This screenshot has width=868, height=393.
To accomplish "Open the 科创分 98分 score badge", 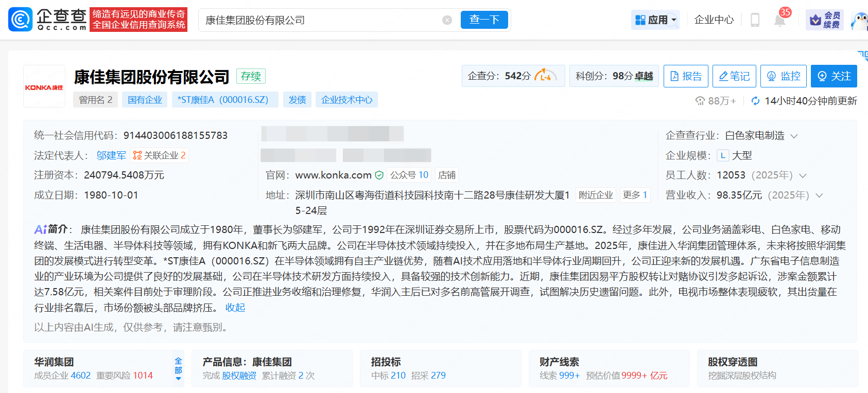I will [x=614, y=76].
